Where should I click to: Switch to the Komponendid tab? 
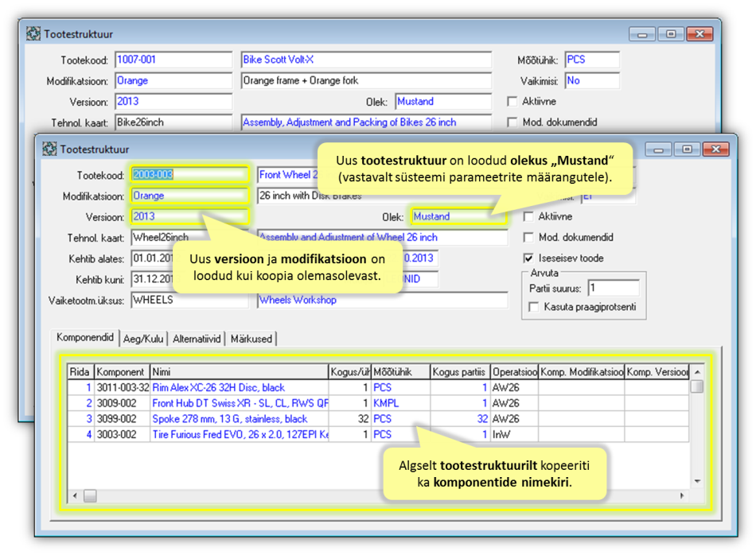point(85,337)
